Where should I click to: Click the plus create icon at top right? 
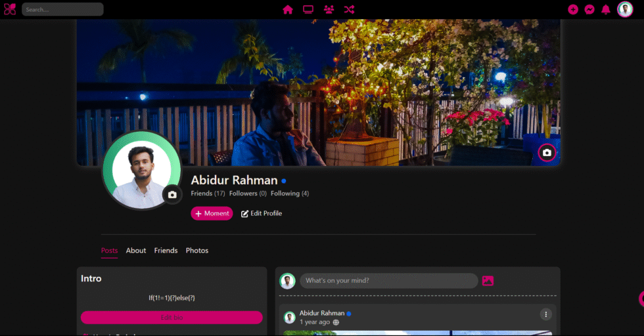(x=573, y=9)
